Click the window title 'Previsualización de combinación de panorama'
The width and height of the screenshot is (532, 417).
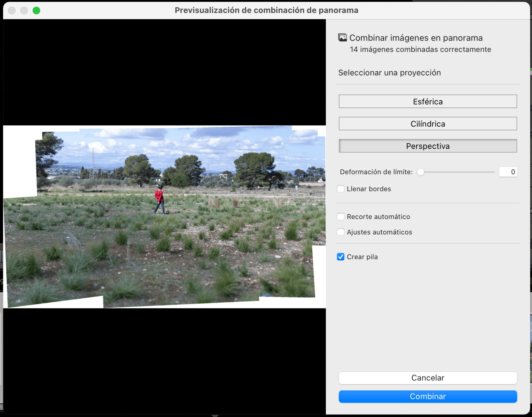point(266,10)
